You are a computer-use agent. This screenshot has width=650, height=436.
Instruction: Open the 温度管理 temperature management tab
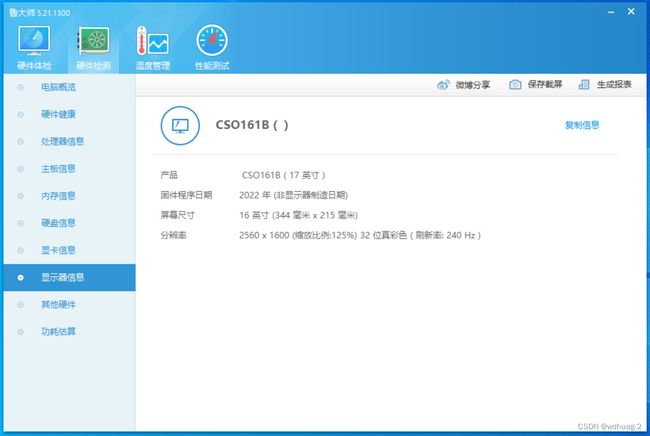(x=153, y=48)
